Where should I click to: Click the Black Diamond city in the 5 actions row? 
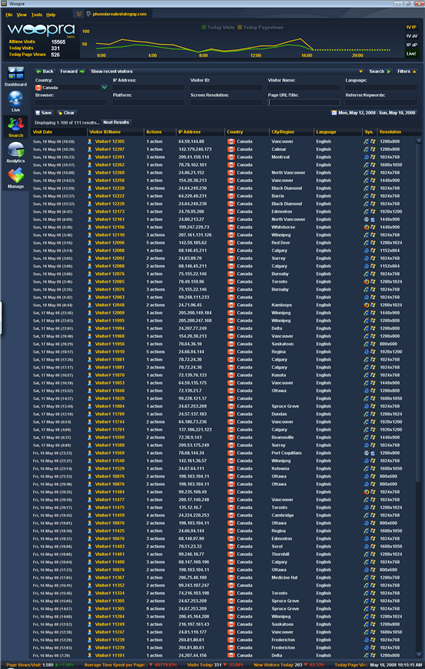287,188
